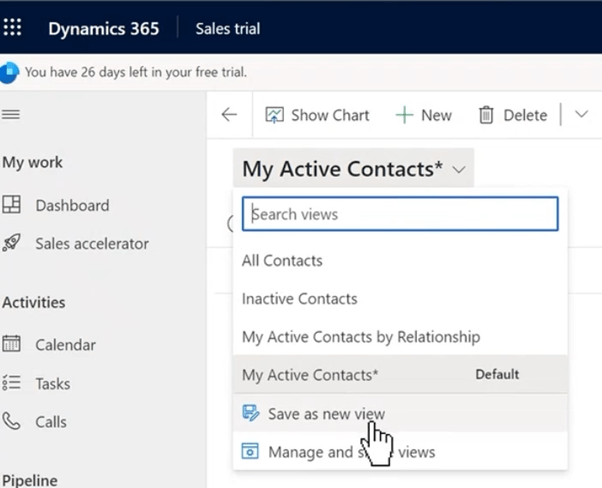Image resolution: width=602 pixels, height=488 pixels.
Task: Click the Default label in view list
Action: (x=497, y=374)
